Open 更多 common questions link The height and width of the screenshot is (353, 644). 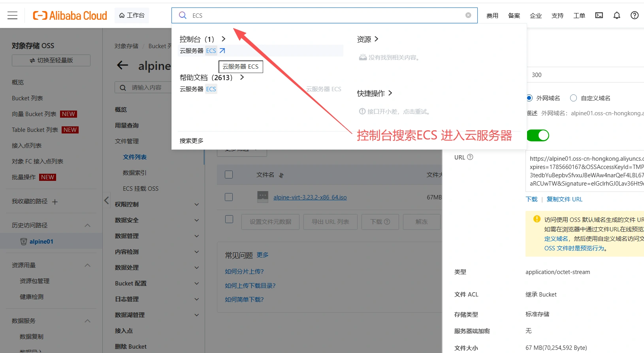263,255
